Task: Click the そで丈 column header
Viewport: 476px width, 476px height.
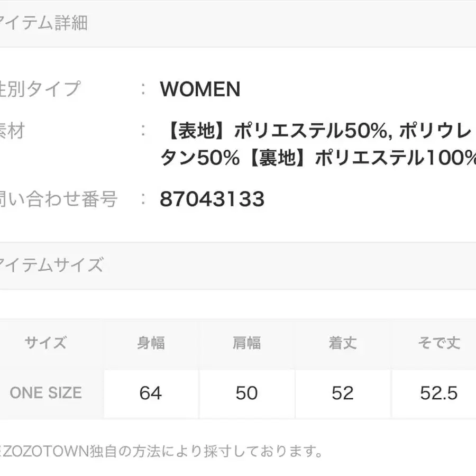Action: [438, 343]
